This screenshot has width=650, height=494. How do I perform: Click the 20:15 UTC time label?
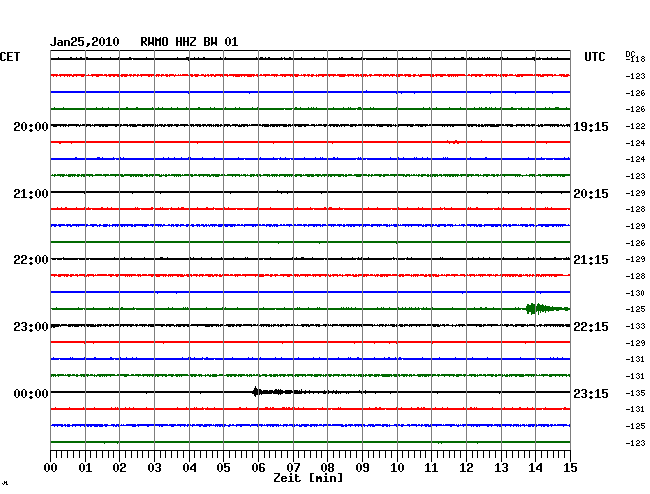[591, 194]
